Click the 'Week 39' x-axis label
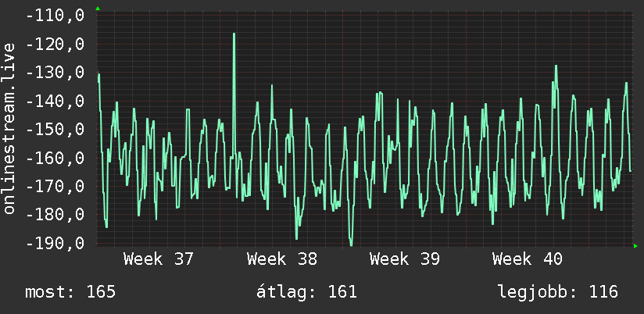This screenshot has height=314, width=644. click(405, 259)
